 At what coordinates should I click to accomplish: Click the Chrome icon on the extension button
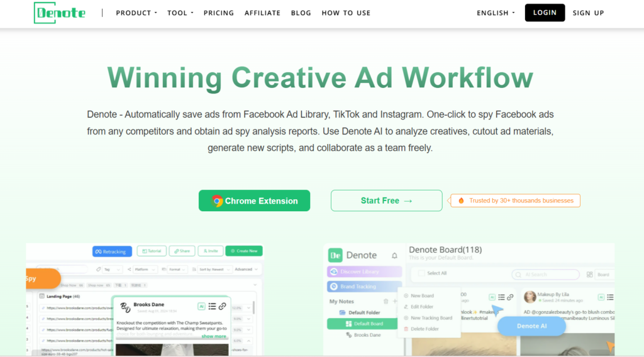coord(217,201)
